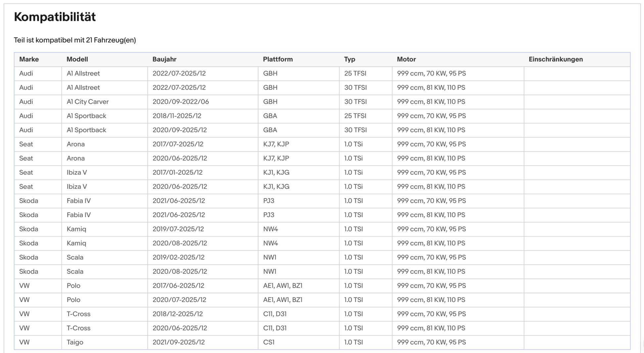Click 'NW1' in the Scala 2019/02 row
Screen dimensions: 644x353
[270, 257]
